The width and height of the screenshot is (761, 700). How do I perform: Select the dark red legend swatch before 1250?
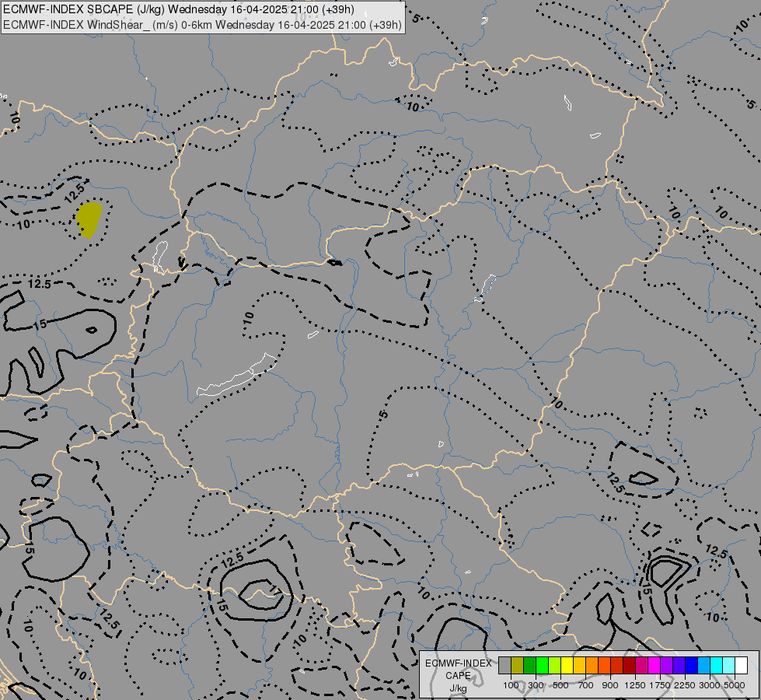point(629,665)
